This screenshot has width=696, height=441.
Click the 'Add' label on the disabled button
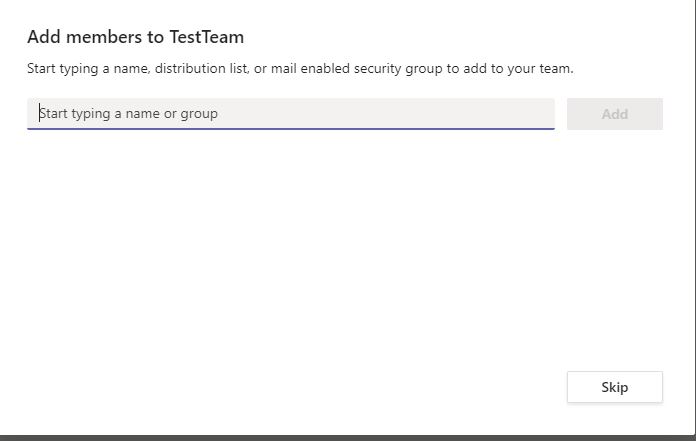(x=615, y=114)
